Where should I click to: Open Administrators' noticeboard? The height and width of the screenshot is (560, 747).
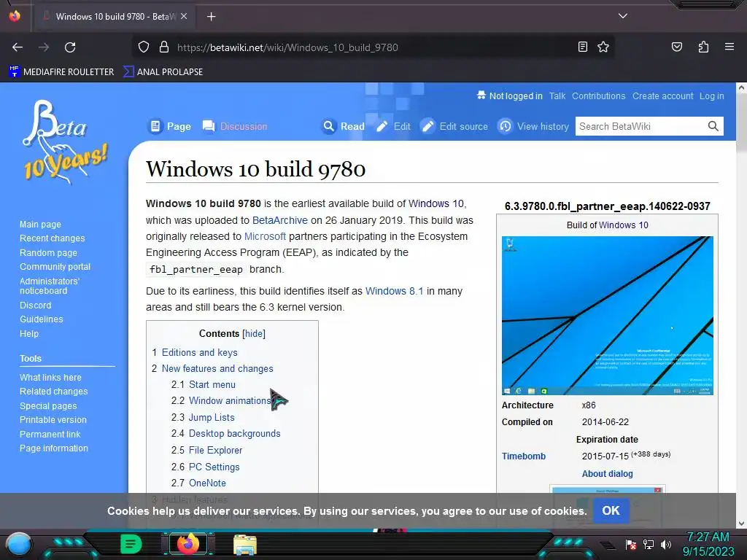coord(50,286)
